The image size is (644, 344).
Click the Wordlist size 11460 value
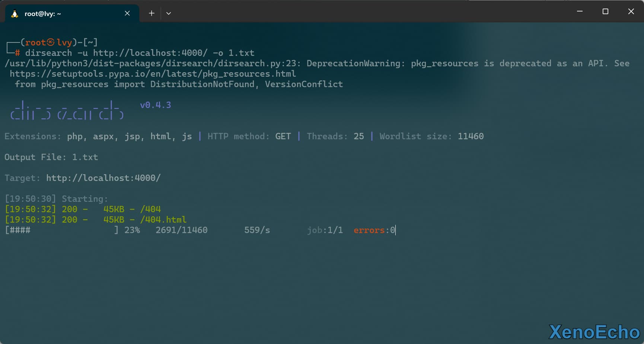(x=471, y=136)
